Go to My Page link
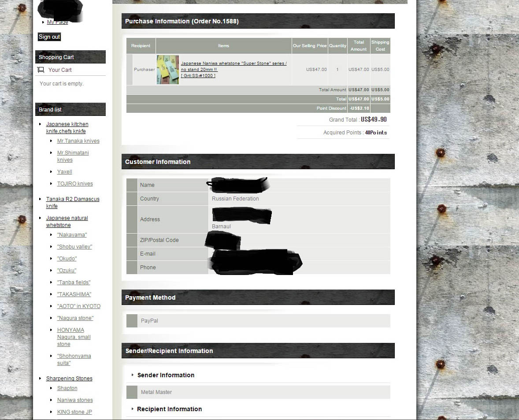The height and width of the screenshot is (420, 519). coord(57,22)
